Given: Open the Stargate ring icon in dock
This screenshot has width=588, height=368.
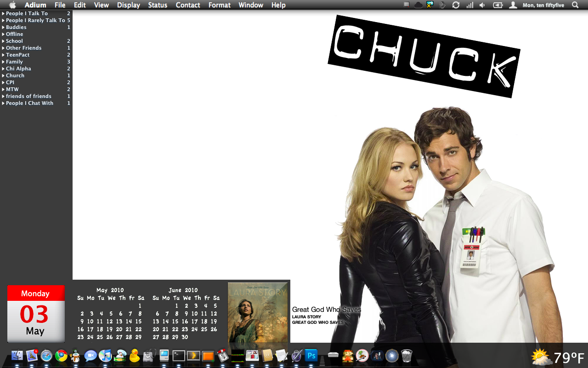Looking at the screenshot, I should [392, 356].
